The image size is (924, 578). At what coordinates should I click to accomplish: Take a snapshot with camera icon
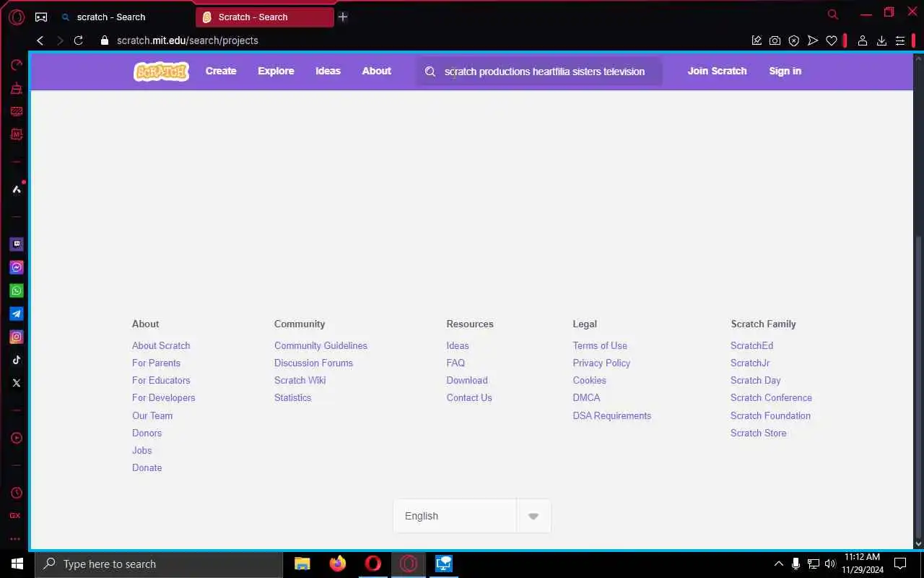[775, 41]
